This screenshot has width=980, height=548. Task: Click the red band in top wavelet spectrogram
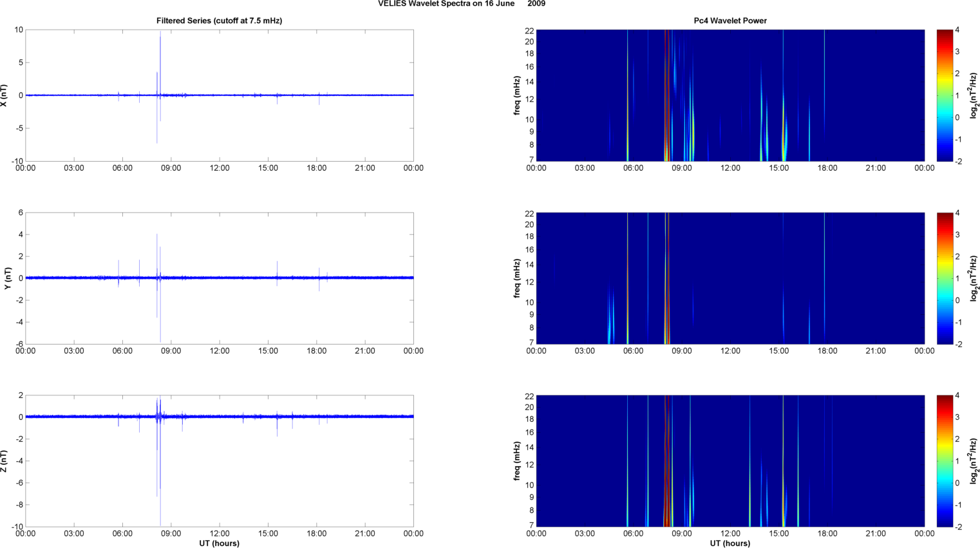[x=666, y=95]
